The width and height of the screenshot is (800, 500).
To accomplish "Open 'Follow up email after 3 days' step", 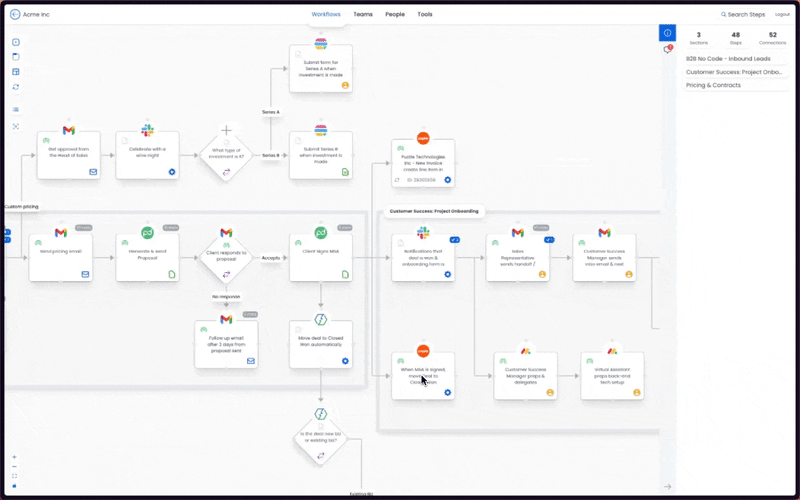I will tap(226, 344).
